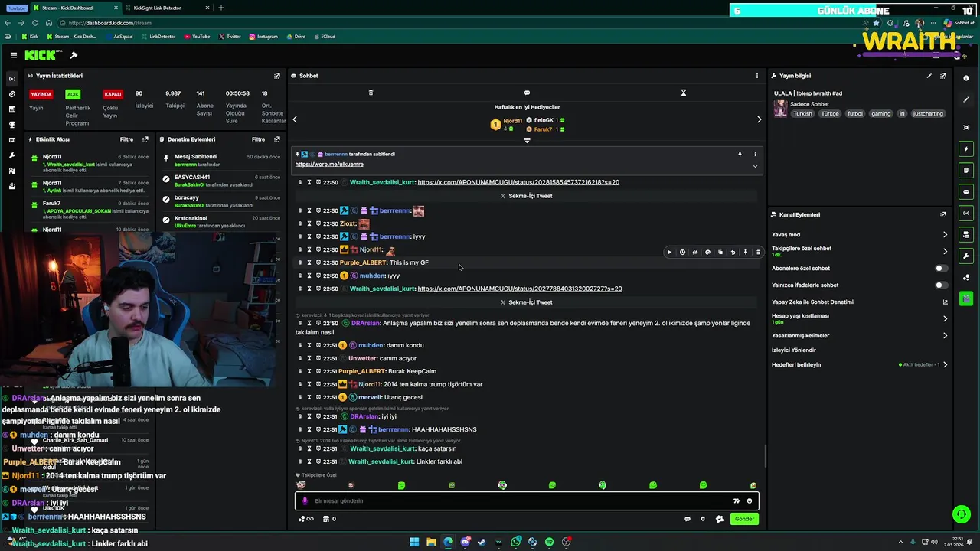Screen dimensions: 980x551
Task: Click the hammer moderation icon beside Kick logo
Action: [73, 55]
